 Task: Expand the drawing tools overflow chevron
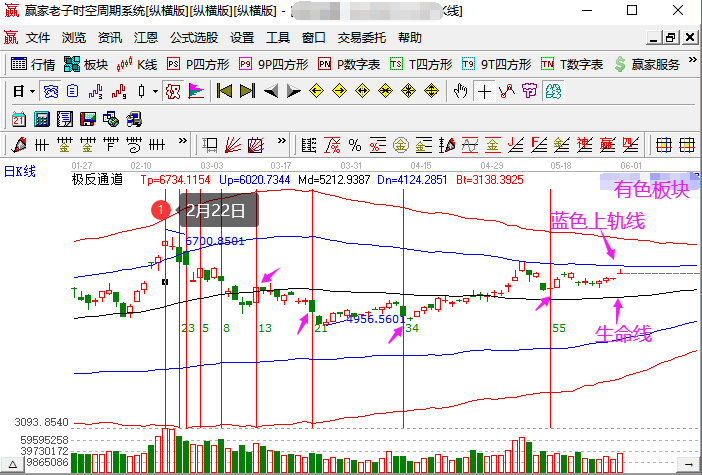tap(182, 141)
